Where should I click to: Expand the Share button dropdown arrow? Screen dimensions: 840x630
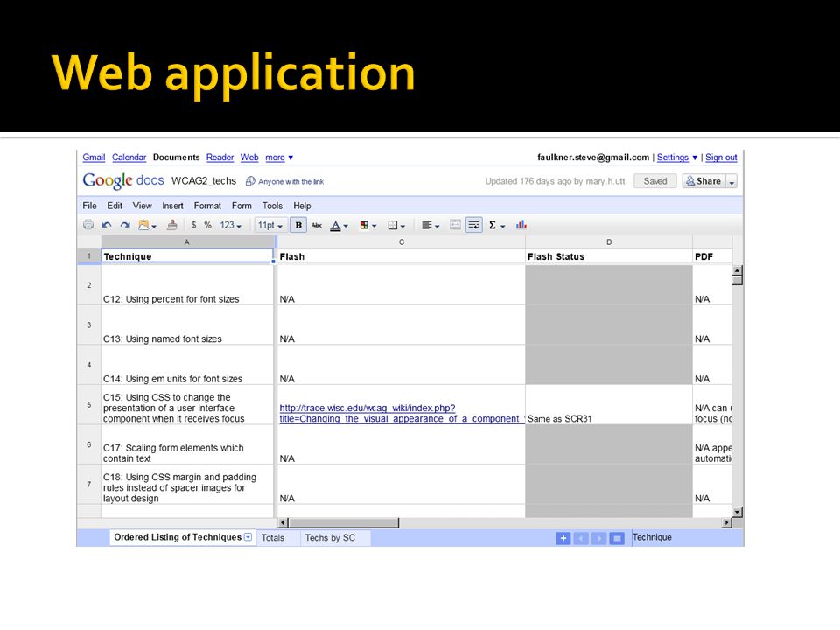(731, 182)
